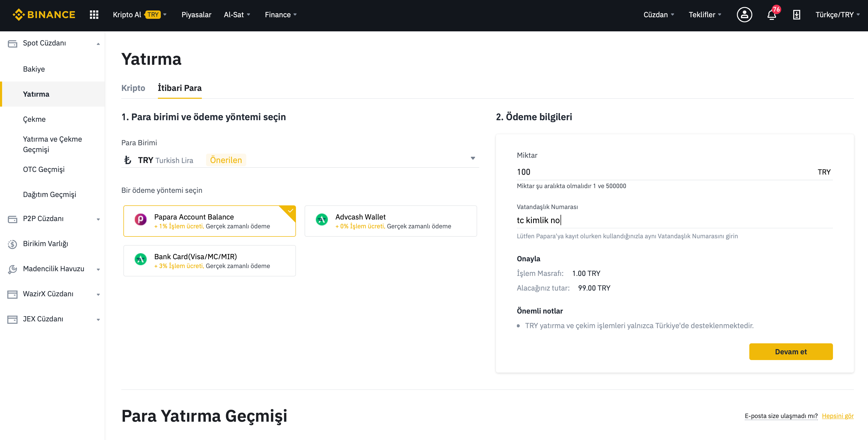868x440 pixels.
Task: Collapse the Spot Cüzdanı section
Action: click(98, 44)
